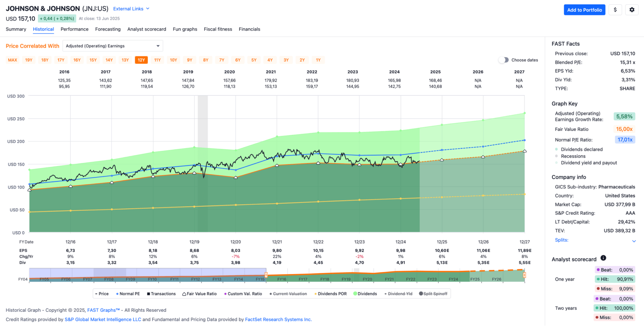Select the 15Y time range

point(93,60)
